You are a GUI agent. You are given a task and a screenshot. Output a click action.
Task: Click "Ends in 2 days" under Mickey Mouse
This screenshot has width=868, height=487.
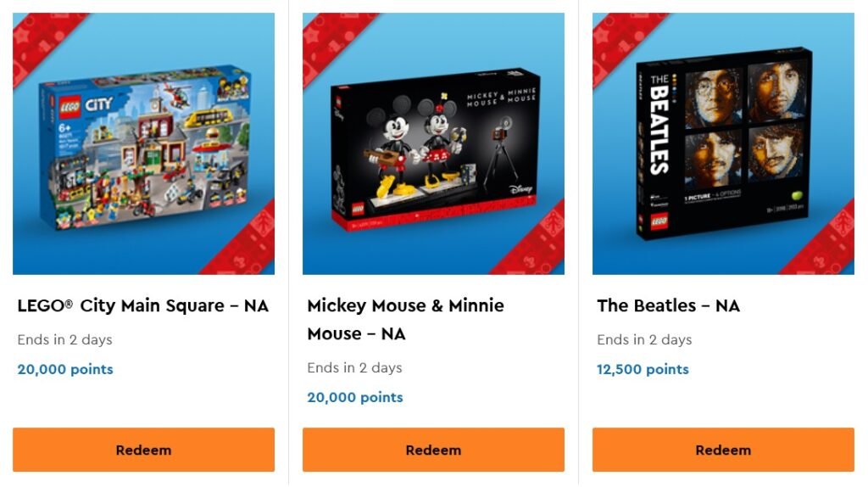pos(354,367)
